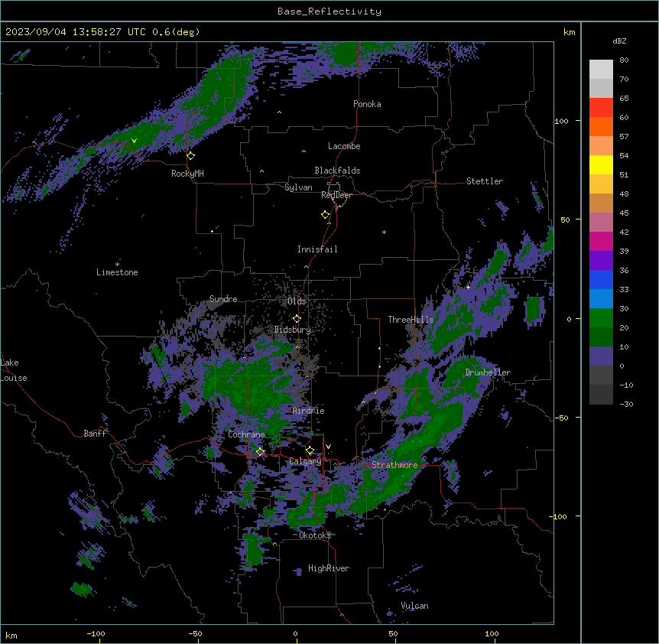Click the Vulcan label
Image resolution: width=659 pixels, height=644 pixels.
(x=415, y=606)
